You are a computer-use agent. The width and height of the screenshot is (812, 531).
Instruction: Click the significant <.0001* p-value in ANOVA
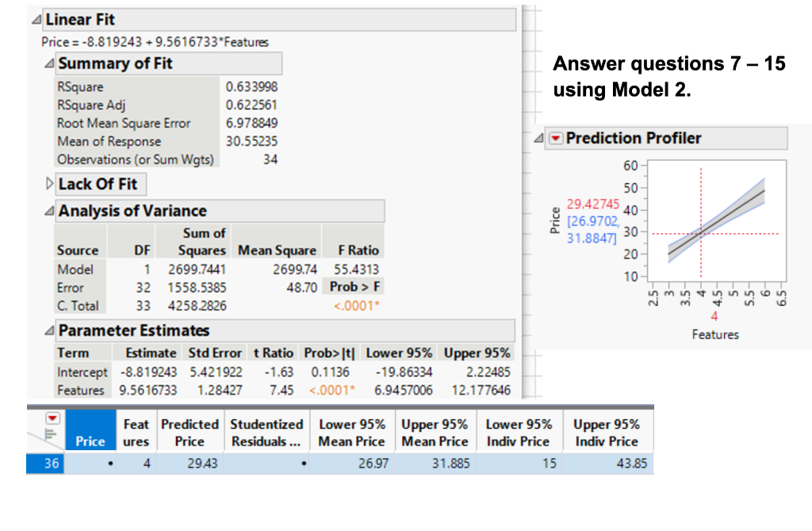tap(356, 306)
